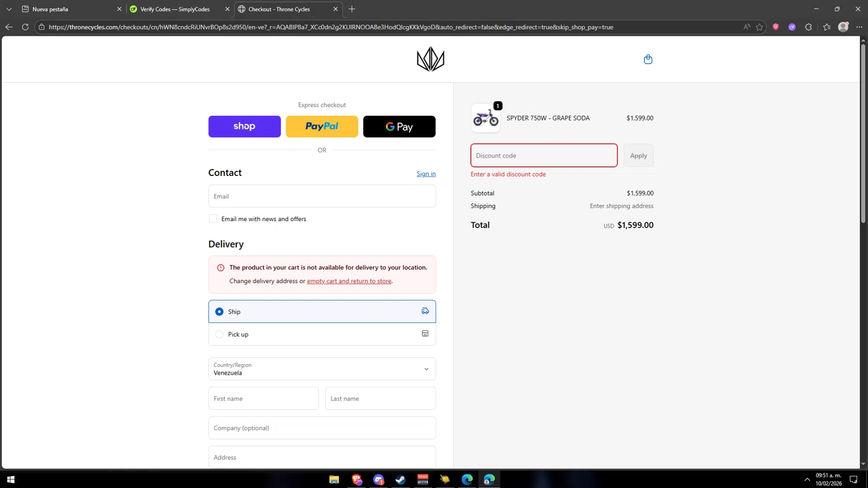This screenshot has height=488, width=868.
Task: Open the red shield extension icon
Action: 776,27
